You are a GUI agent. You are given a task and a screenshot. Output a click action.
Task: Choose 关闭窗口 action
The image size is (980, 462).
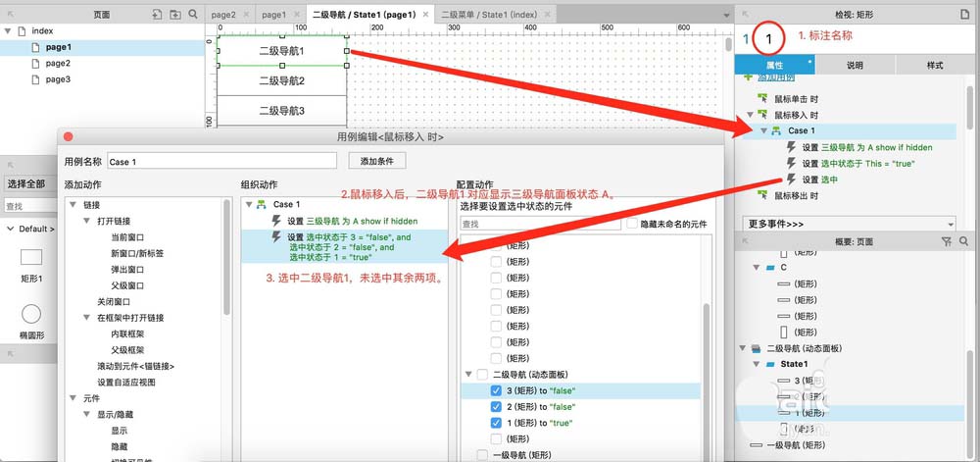point(114,301)
